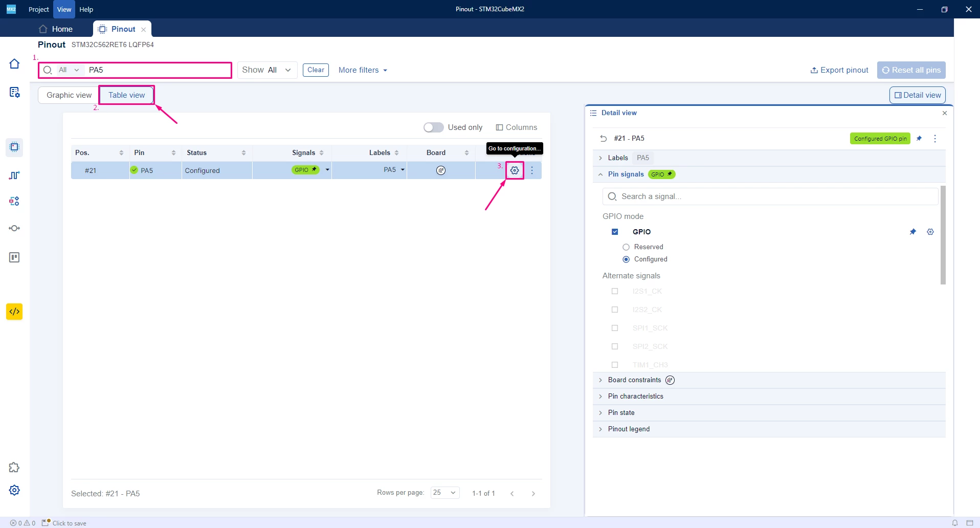Open the middleware node sidebar icon

(14, 228)
